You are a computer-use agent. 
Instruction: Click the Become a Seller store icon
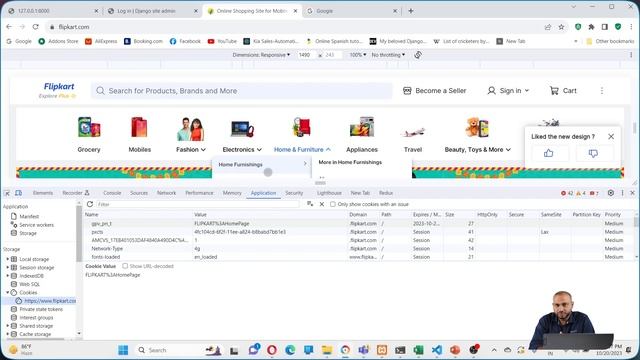(407, 91)
